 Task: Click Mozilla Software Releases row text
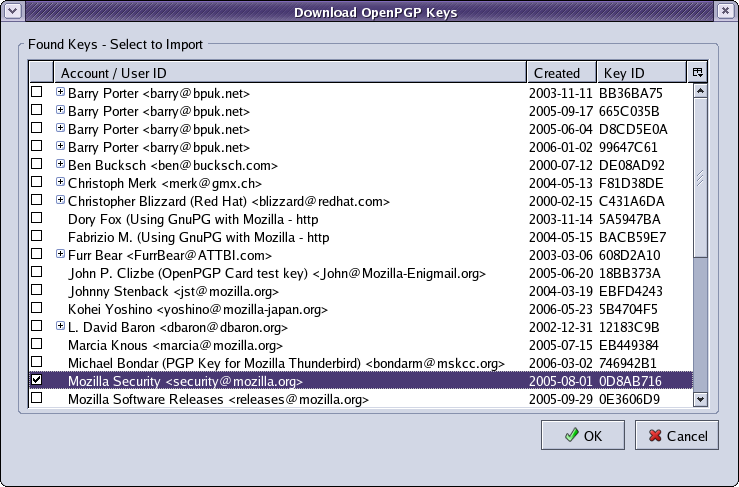(x=218, y=399)
